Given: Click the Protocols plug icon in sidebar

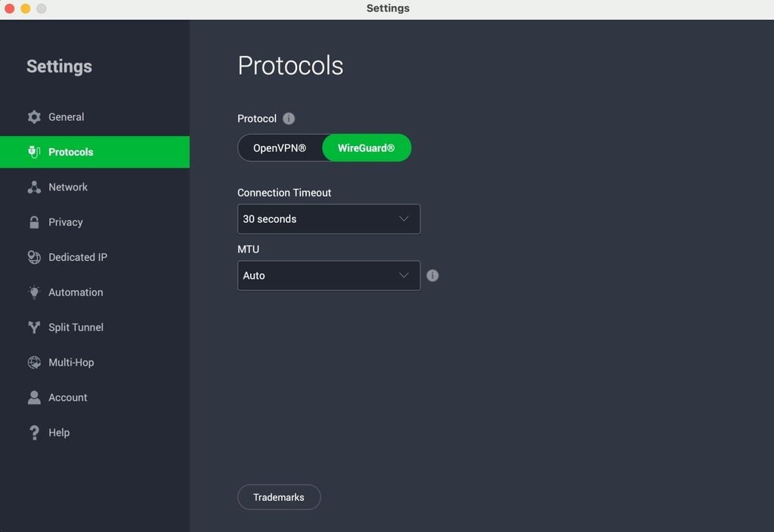Looking at the screenshot, I should click(x=34, y=152).
